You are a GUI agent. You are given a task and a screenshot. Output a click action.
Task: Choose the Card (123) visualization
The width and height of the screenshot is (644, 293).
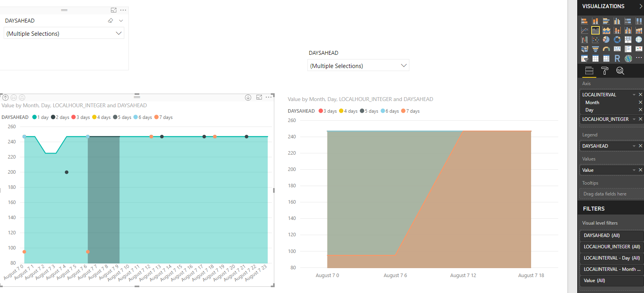(617, 49)
